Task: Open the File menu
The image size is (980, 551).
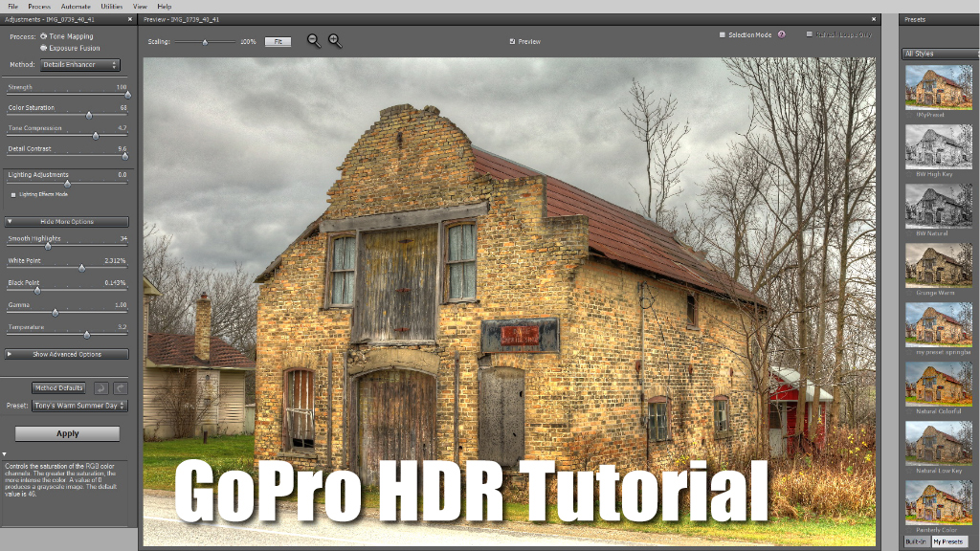Action: [12, 7]
